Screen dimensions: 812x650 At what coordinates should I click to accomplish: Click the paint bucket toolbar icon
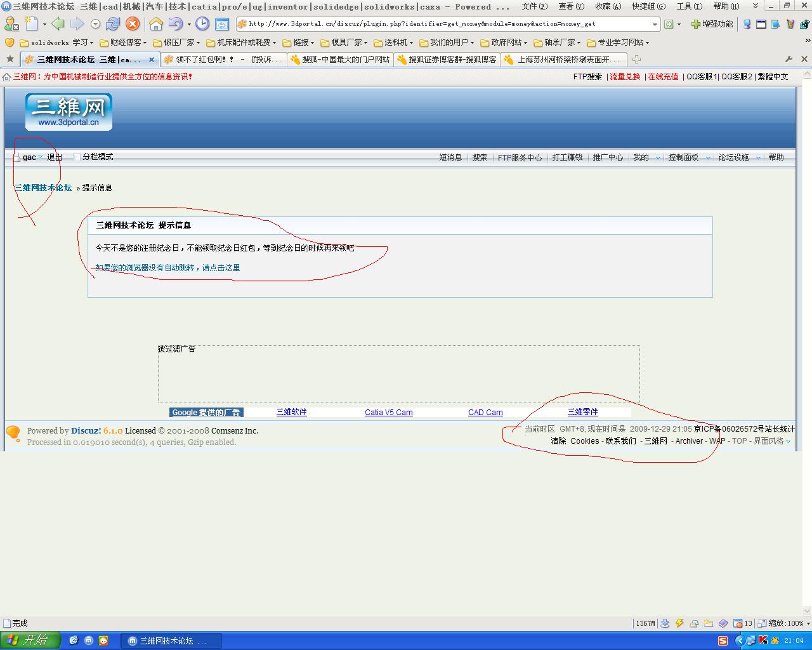click(x=790, y=24)
